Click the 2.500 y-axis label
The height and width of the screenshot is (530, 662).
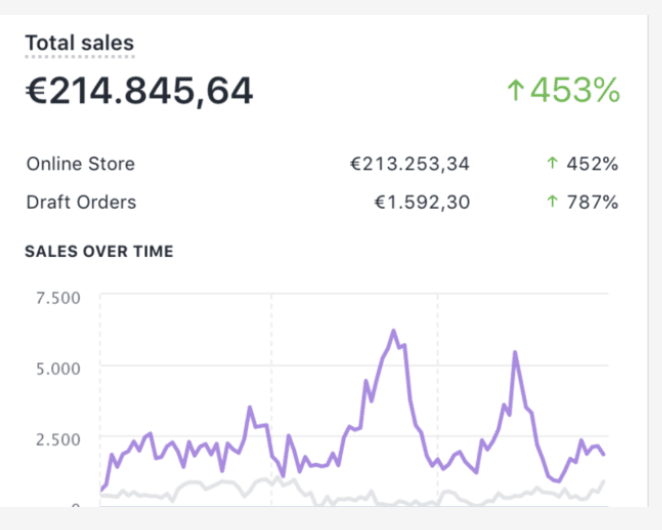(57, 438)
